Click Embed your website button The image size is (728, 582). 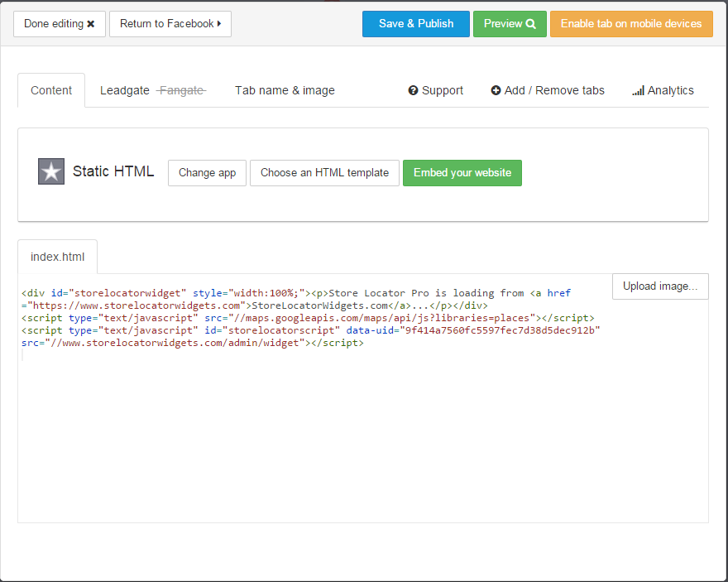tap(462, 173)
